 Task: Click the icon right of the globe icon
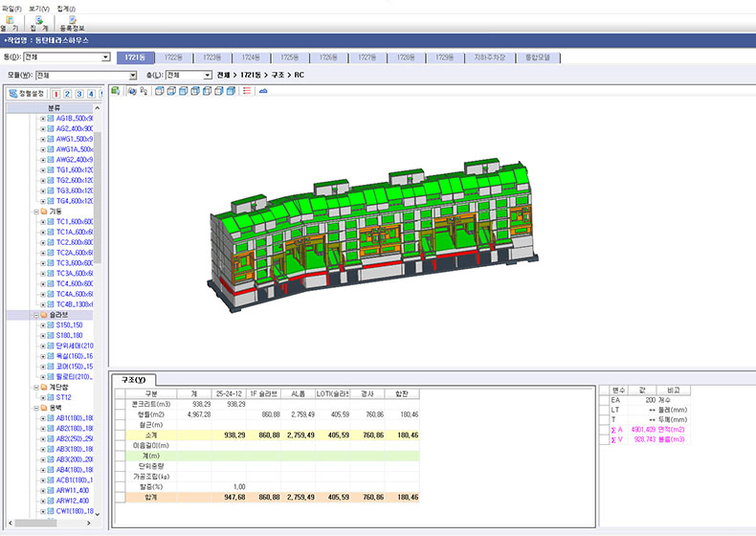144,91
